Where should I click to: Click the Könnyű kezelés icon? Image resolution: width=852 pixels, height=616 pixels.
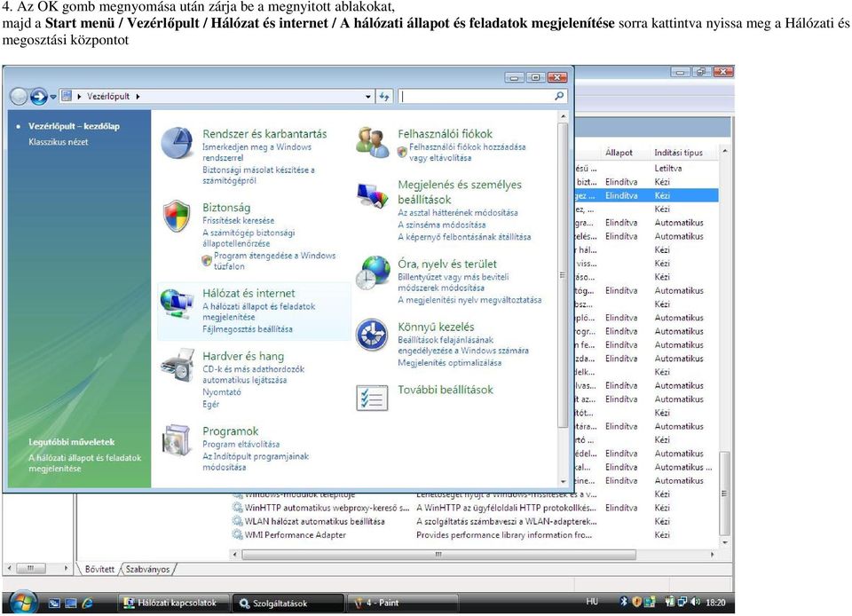[x=372, y=335]
